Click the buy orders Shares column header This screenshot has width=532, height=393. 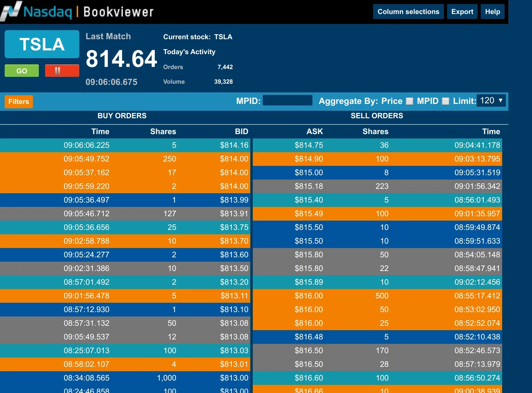[163, 131]
